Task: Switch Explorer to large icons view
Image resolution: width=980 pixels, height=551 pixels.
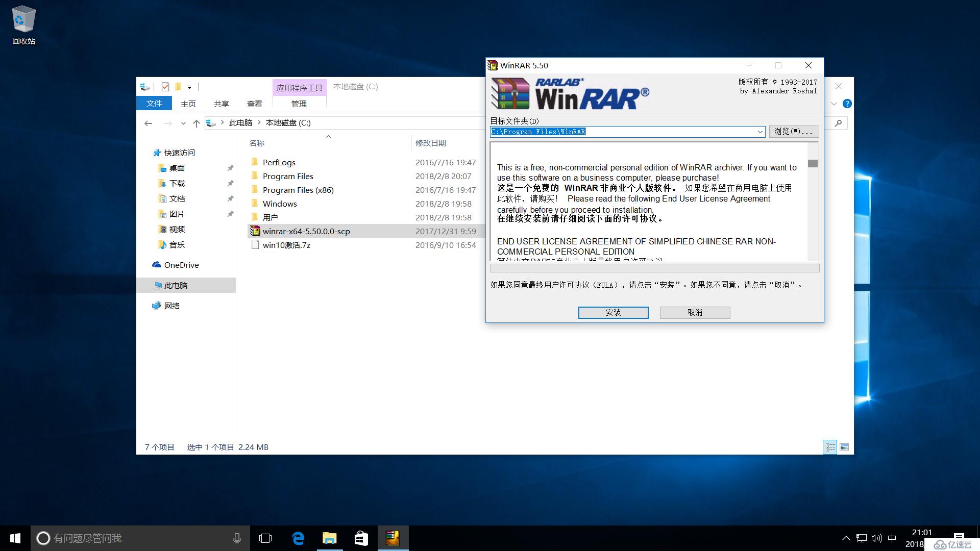Action: pyautogui.click(x=844, y=447)
